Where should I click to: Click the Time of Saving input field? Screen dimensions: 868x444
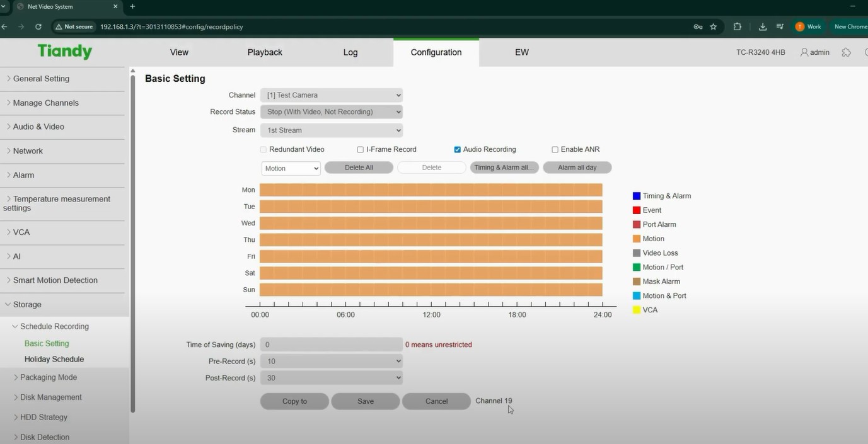pos(331,344)
